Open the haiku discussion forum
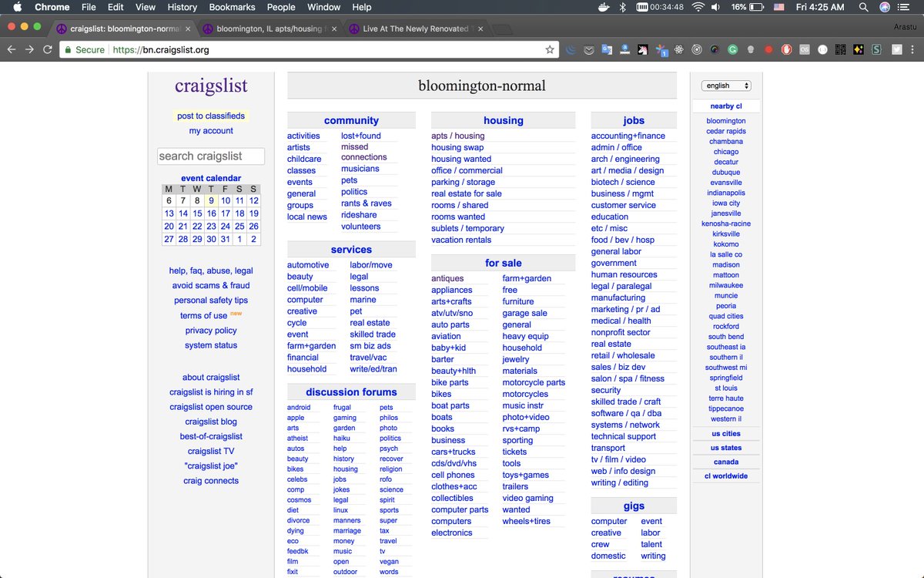The width and height of the screenshot is (924, 578). [342, 438]
